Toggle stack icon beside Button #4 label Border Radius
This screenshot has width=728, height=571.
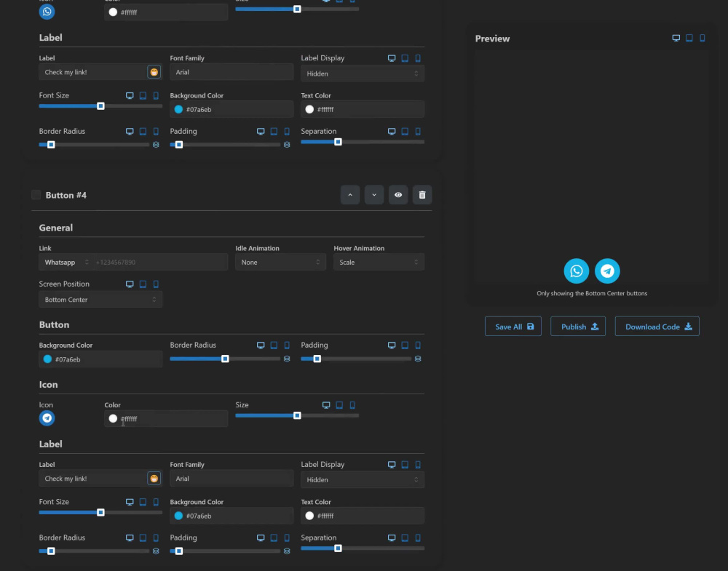click(156, 551)
